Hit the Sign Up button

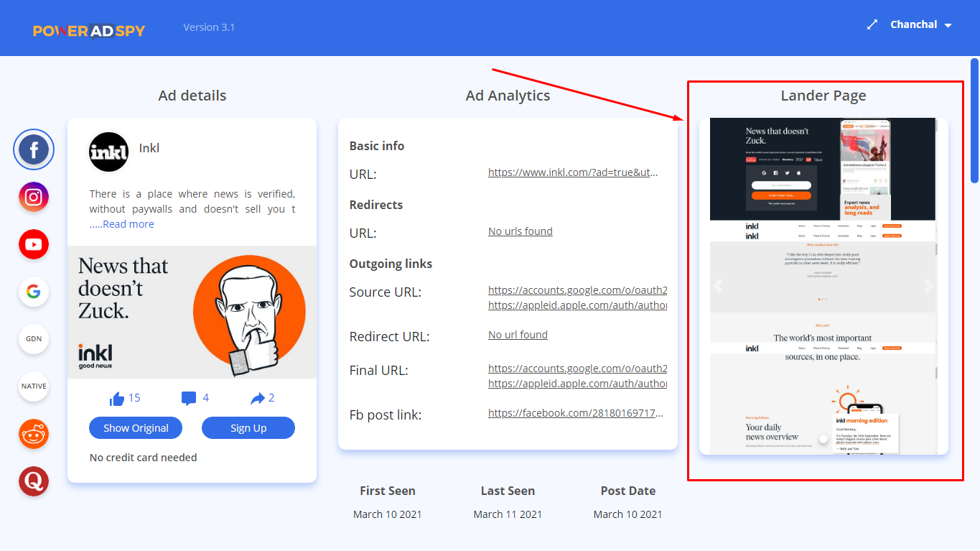click(248, 427)
